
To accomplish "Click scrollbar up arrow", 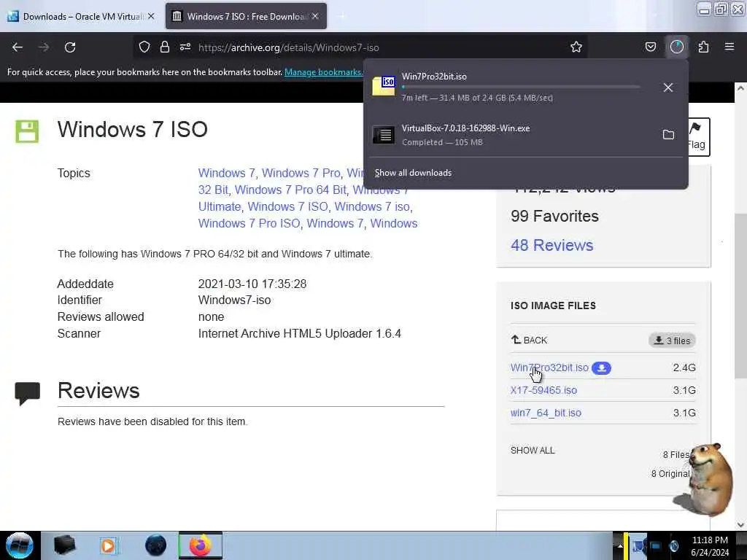I will (x=741, y=88).
